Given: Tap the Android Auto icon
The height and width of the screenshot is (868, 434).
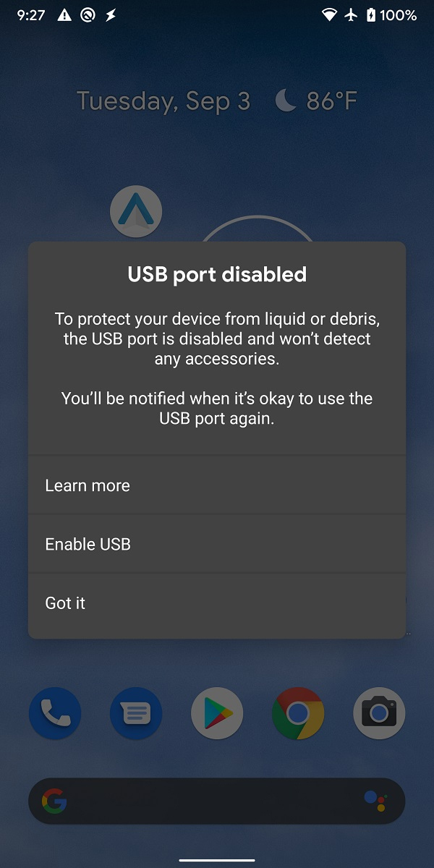Looking at the screenshot, I should coord(136,212).
